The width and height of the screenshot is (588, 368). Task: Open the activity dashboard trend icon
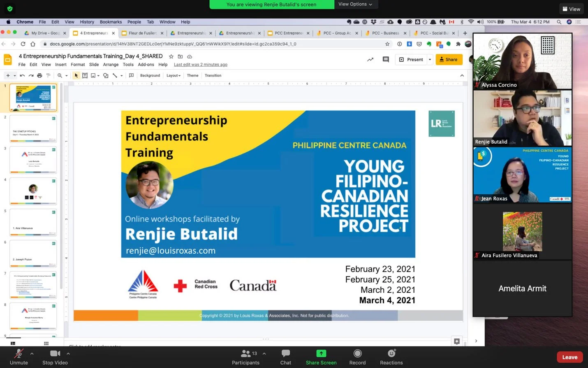click(370, 59)
